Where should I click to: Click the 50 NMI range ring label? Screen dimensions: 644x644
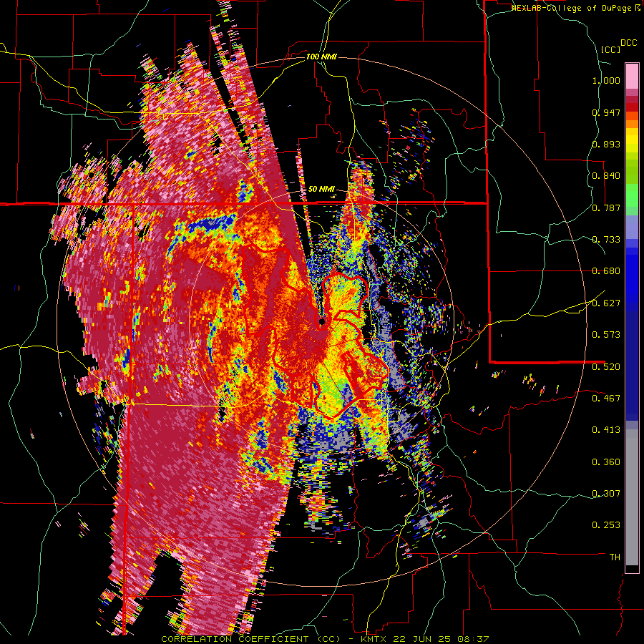click(x=321, y=190)
